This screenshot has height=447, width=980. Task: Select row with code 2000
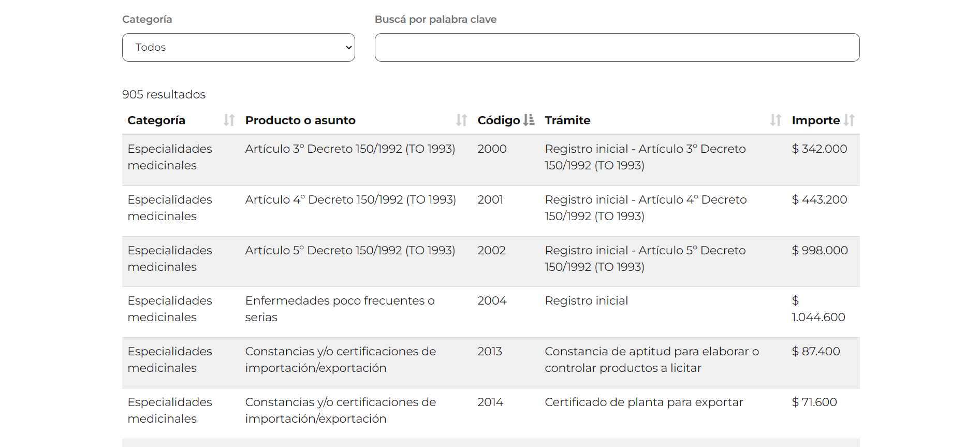[x=492, y=149]
